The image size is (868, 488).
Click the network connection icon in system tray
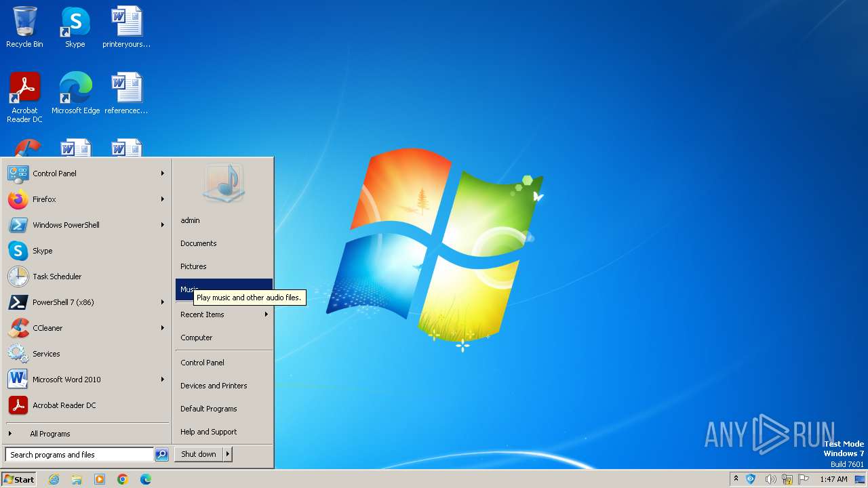click(x=787, y=479)
